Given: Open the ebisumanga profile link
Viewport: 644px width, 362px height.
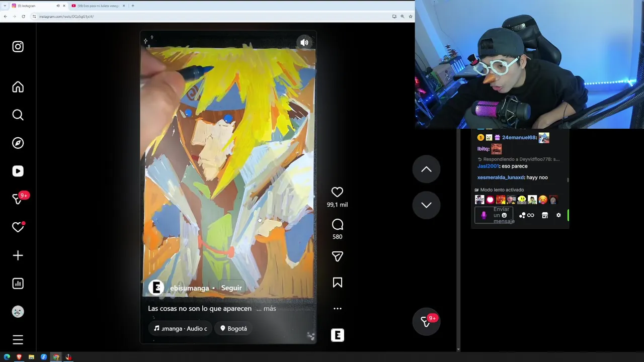Looking at the screenshot, I should coord(189,288).
